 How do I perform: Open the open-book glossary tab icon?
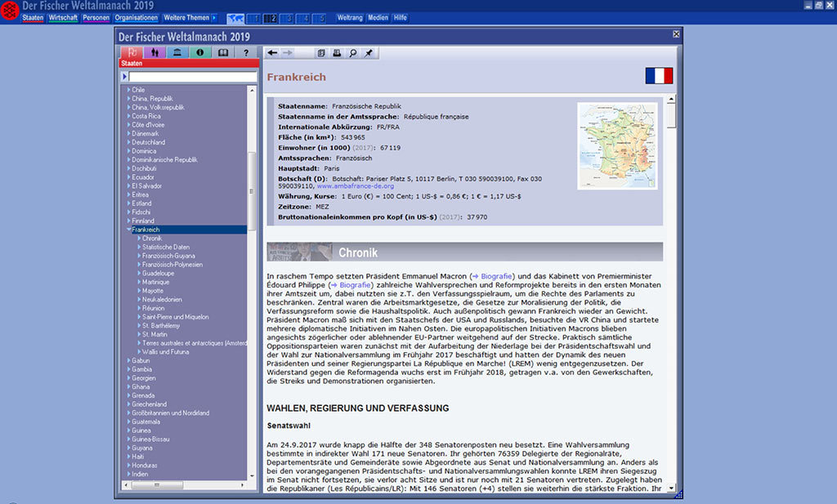click(223, 52)
